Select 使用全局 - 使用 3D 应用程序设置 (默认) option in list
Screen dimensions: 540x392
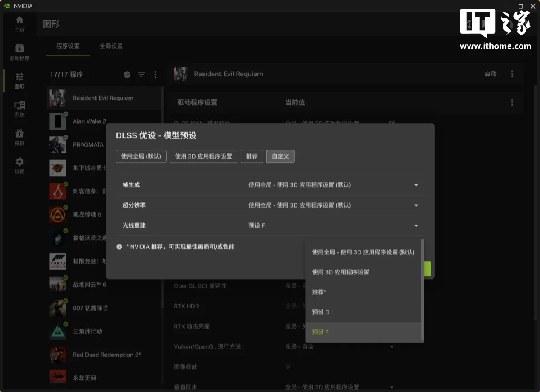pyautogui.click(x=363, y=252)
